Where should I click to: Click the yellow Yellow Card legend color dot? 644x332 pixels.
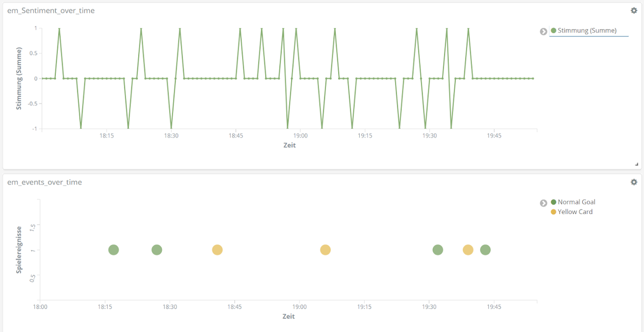click(x=554, y=212)
